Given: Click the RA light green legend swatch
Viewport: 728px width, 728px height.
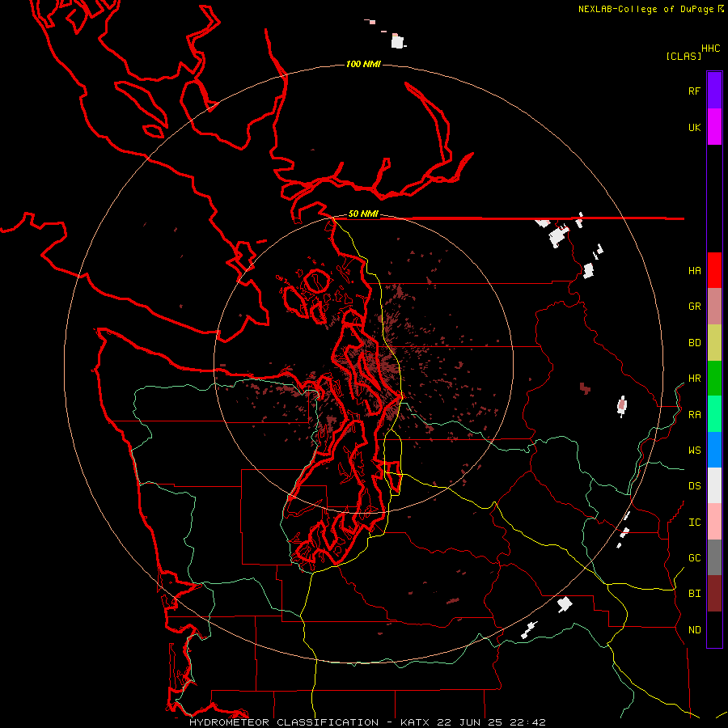Looking at the screenshot, I should click(714, 414).
